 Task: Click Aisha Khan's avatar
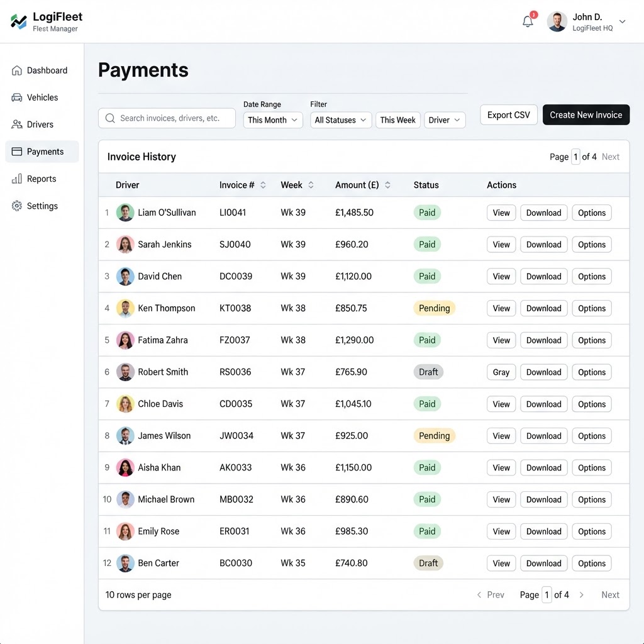125,467
